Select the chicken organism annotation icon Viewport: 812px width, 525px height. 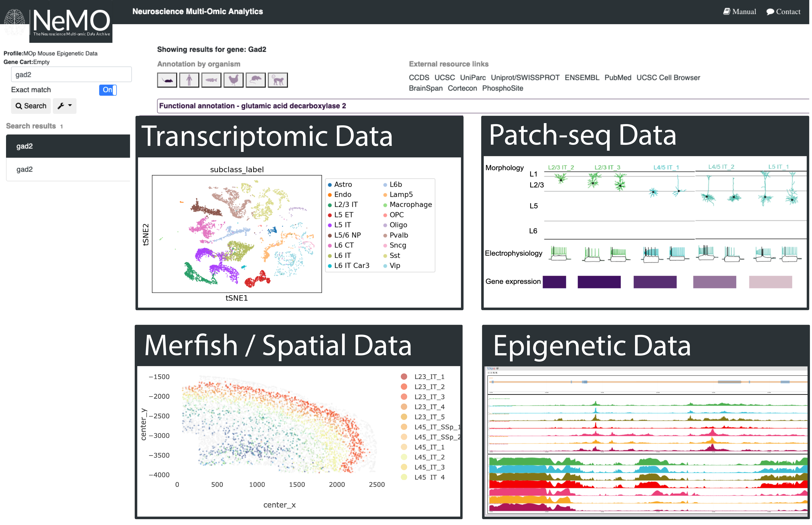coord(233,80)
